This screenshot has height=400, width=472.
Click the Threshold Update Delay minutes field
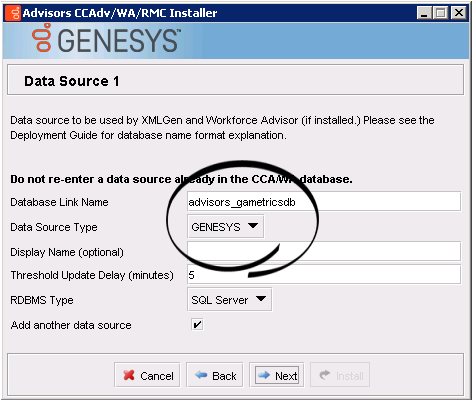point(324,275)
